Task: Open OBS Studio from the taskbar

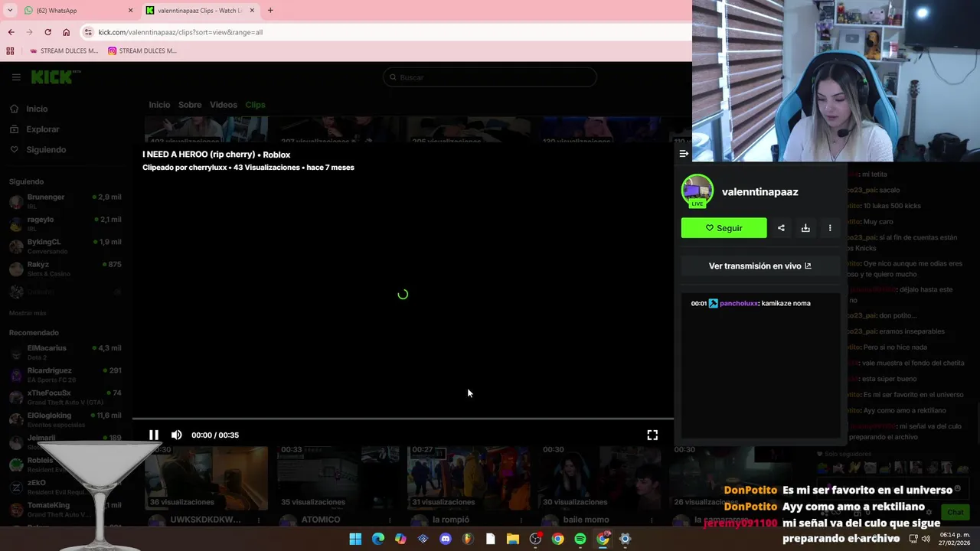Action: point(535,539)
